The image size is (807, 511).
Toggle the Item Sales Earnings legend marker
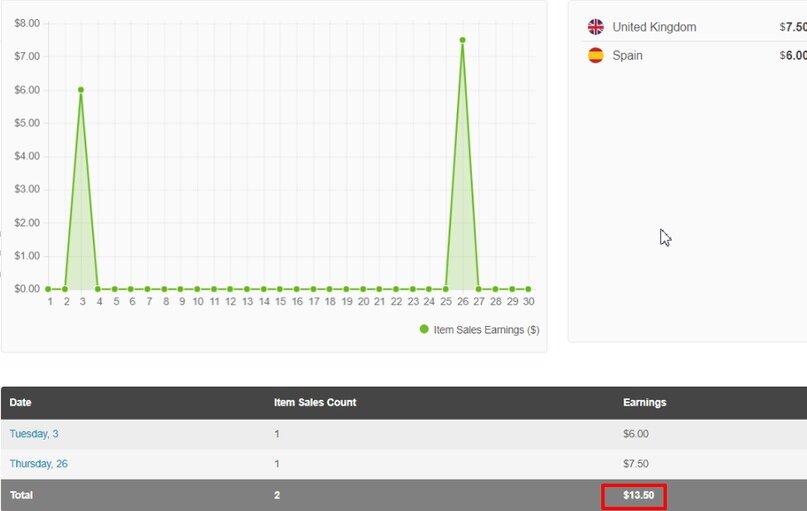(424, 329)
